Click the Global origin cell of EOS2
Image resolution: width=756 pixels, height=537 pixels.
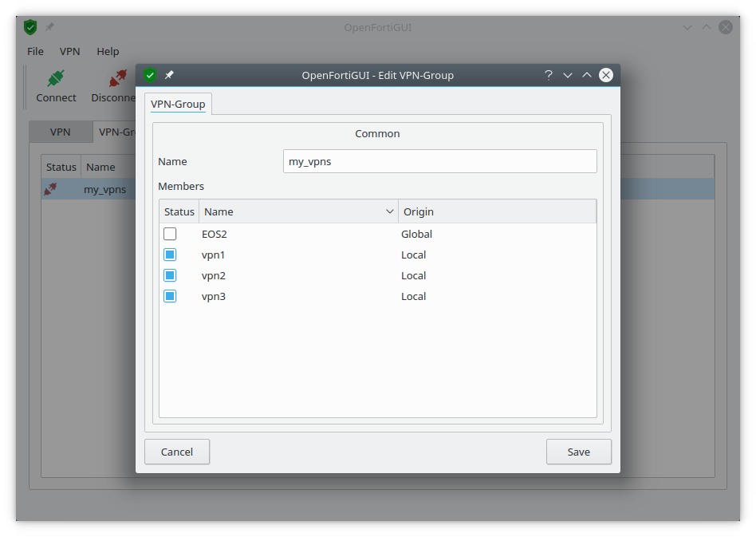pyautogui.click(x=416, y=235)
